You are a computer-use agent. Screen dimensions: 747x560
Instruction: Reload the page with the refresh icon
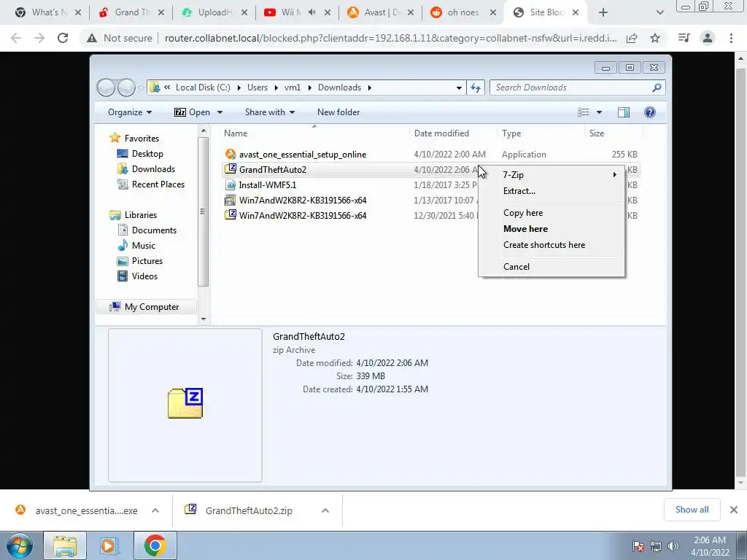click(63, 38)
